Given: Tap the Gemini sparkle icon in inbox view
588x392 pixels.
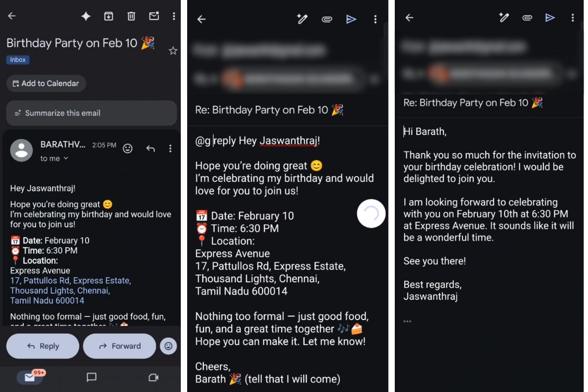Looking at the screenshot, I should click(x=86, y=16).
